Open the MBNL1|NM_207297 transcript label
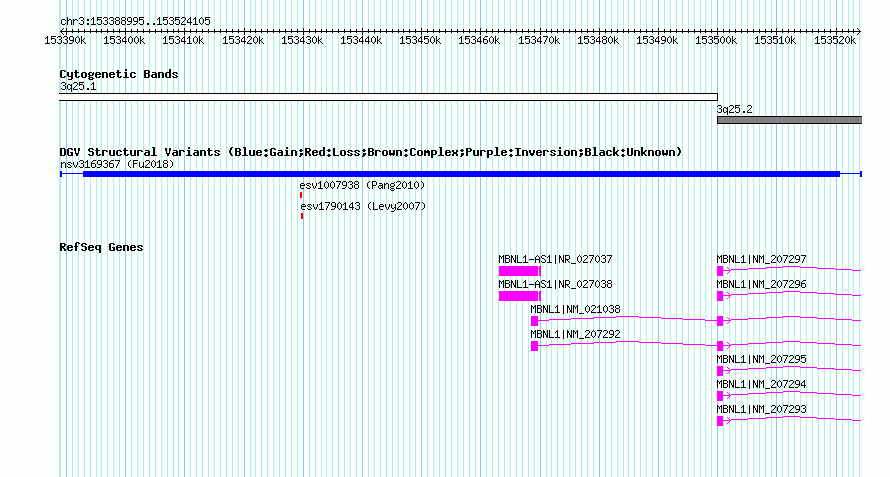This screenshot has width=890, height=477. point(762,259)
